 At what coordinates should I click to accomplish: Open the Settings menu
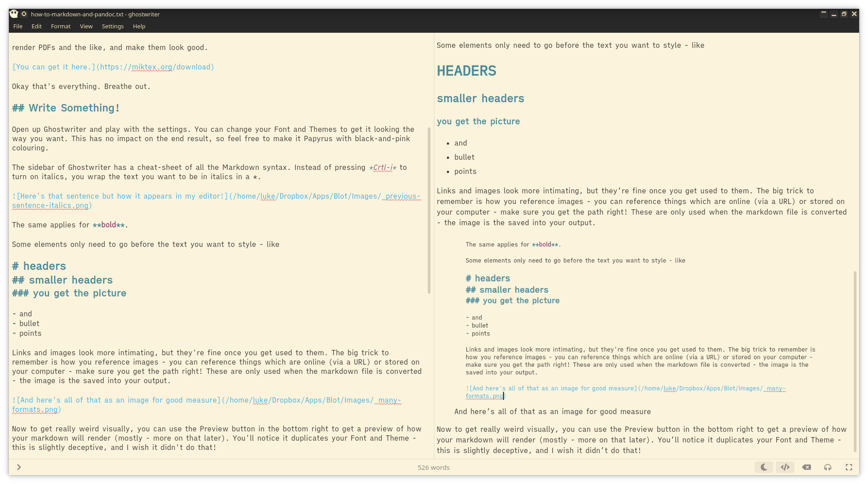[x=112, y=27]
